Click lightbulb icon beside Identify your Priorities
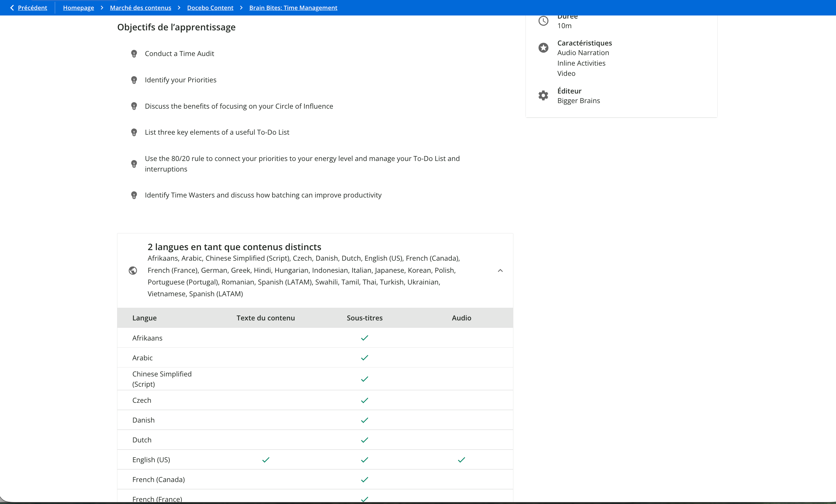 point(134,80)
